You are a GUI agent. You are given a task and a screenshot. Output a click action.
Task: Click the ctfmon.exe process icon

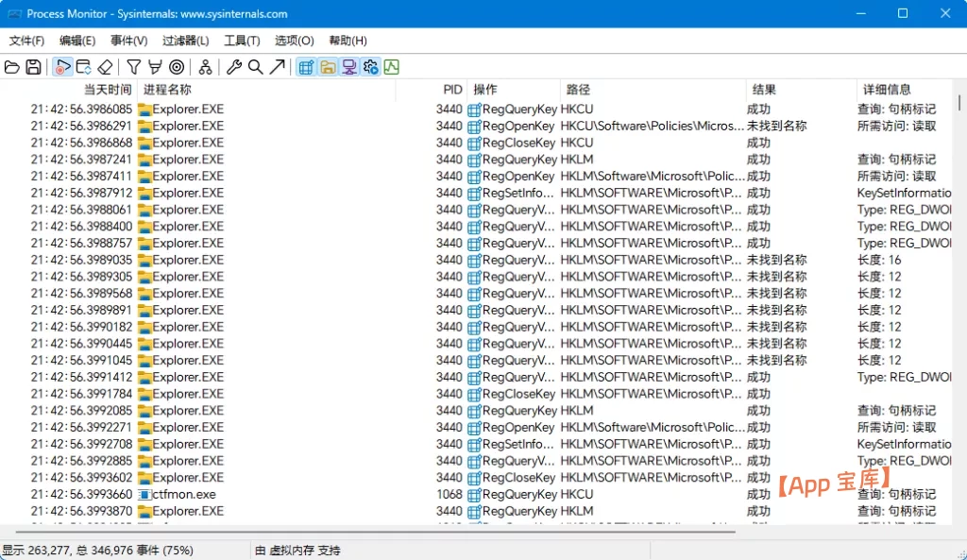(144, 495)
